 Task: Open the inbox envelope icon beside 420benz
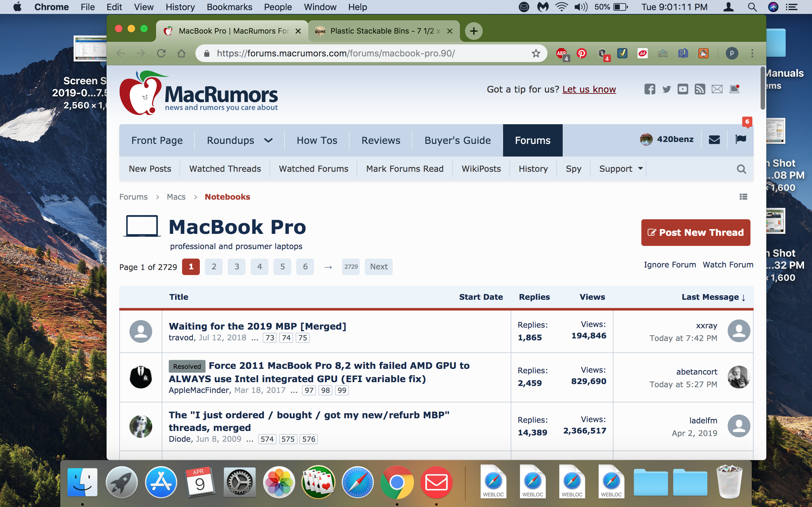[714, 139]
